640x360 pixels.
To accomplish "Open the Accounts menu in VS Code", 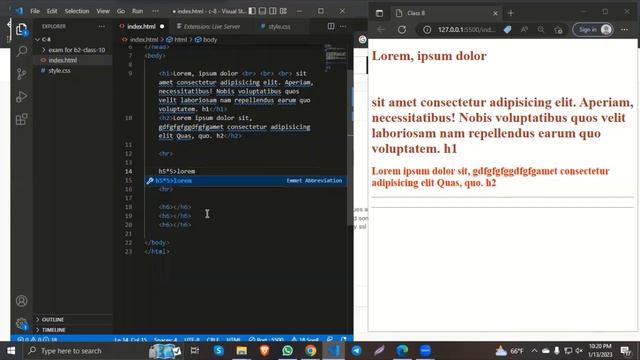I will 22,301.
